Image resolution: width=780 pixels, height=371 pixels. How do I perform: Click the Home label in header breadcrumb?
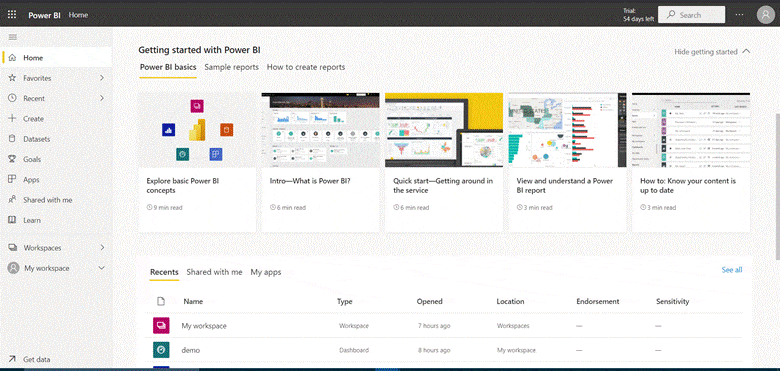coord(78,15)
